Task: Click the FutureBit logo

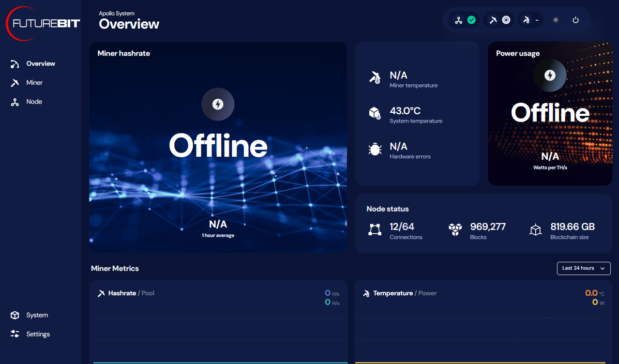Action: tap(43, 23)
